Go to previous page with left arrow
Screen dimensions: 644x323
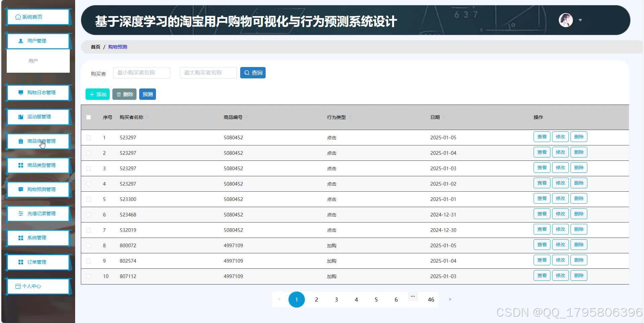pos(279,300)
